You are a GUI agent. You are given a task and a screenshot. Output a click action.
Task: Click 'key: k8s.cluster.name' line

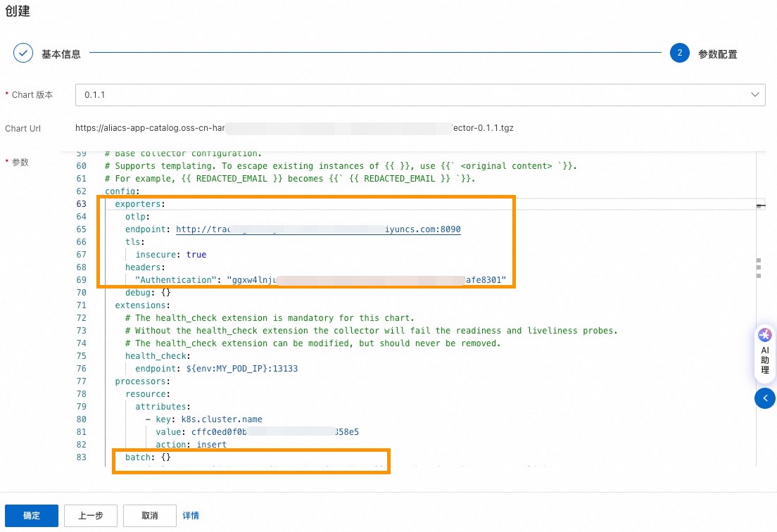point(204,419)
